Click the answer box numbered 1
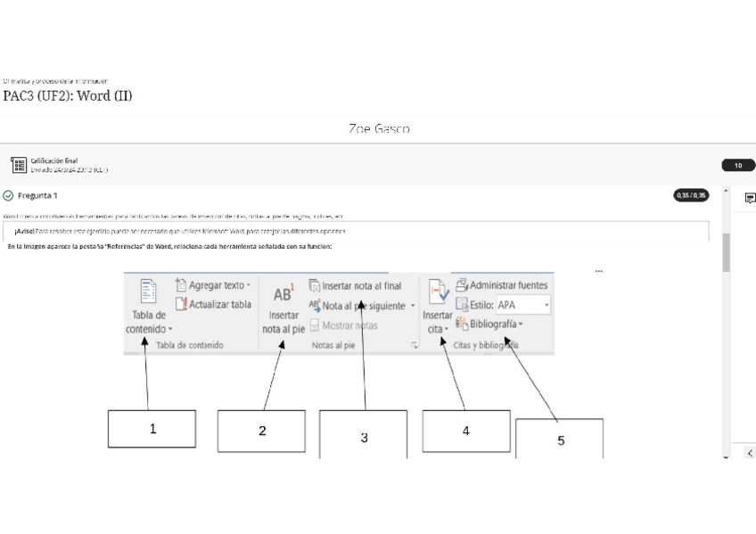Viewport: 756px width, 534px height. (x=152, y=429)
